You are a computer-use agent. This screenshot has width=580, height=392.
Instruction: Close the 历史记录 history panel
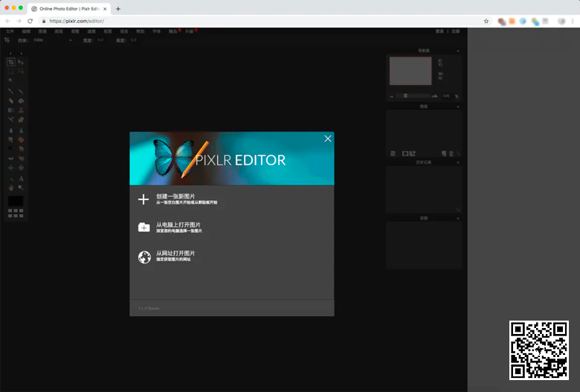coord(458,162)
